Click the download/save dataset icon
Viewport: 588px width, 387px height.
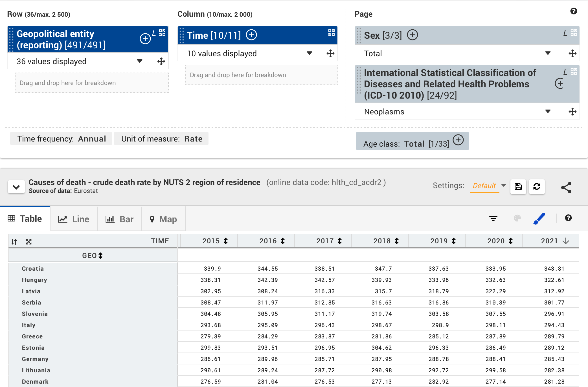coord(518,186)
